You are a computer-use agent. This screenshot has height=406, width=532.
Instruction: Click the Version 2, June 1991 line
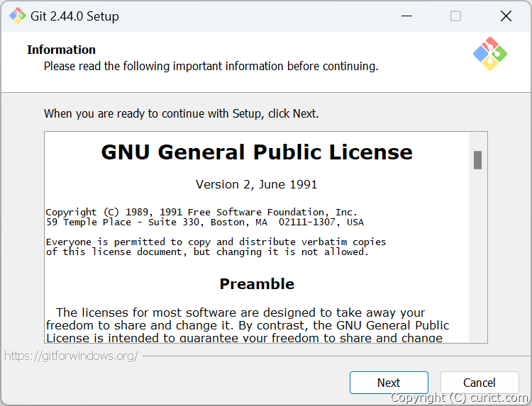coord(257,184)
